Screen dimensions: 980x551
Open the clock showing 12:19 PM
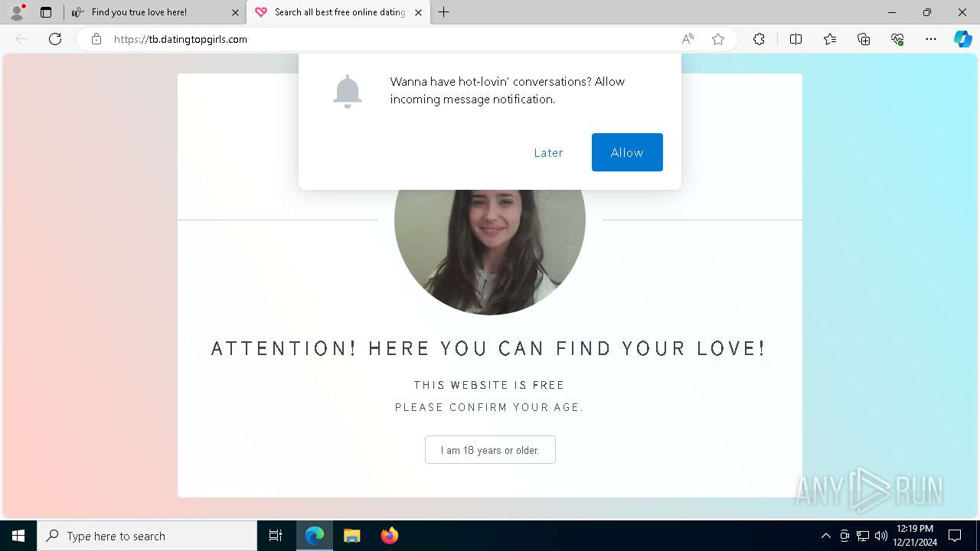(915, 536)
